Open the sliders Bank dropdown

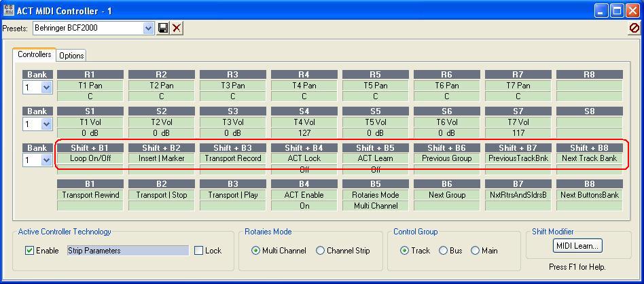click(46, 124)
